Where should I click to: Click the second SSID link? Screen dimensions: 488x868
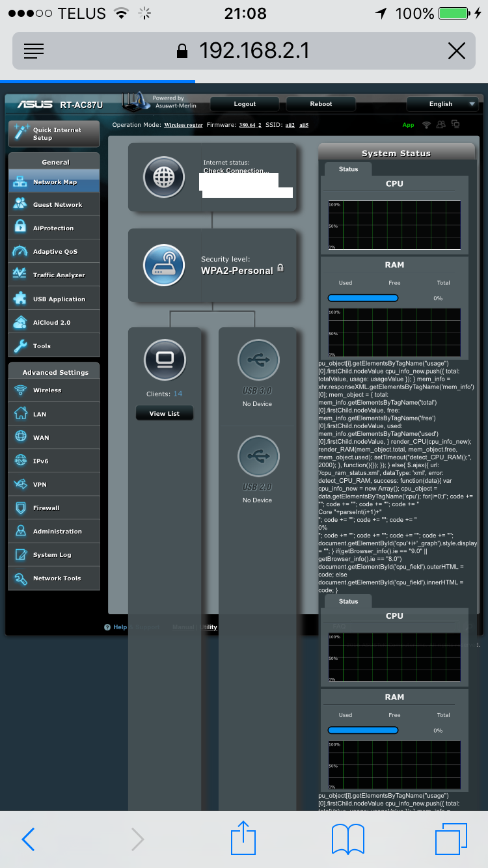point(304,124)
